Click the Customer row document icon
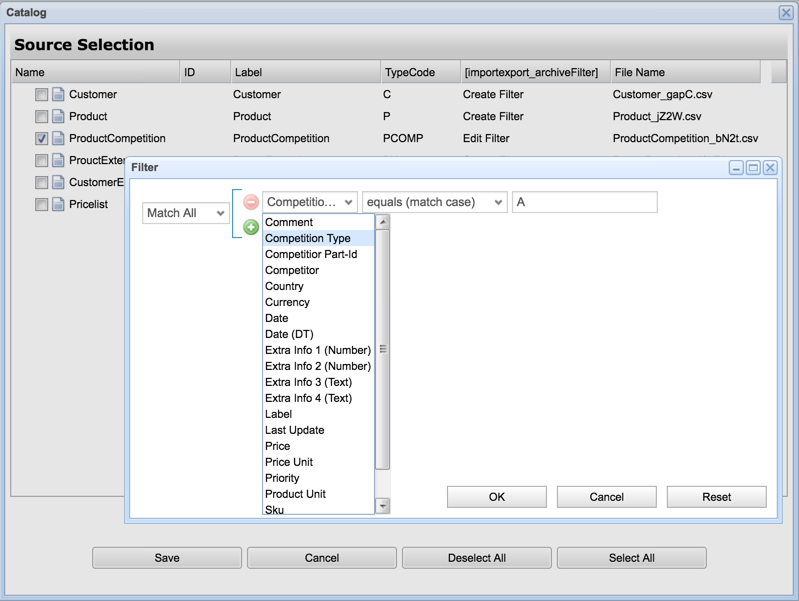The height and width of the screenshot is (601, 799). [59, 95]
